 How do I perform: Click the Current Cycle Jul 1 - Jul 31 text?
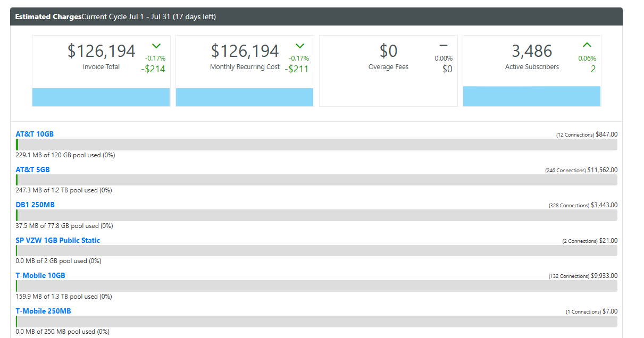tap(126, 16)
